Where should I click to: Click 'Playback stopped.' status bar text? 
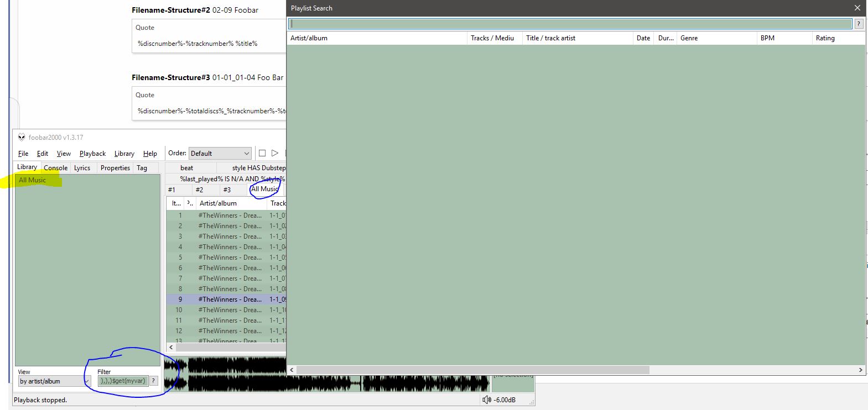point(40,400)
